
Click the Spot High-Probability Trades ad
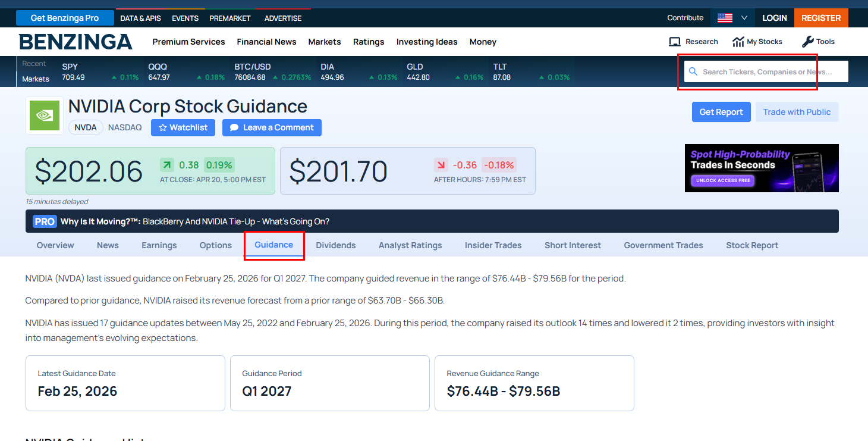click(x=762, y=168)
